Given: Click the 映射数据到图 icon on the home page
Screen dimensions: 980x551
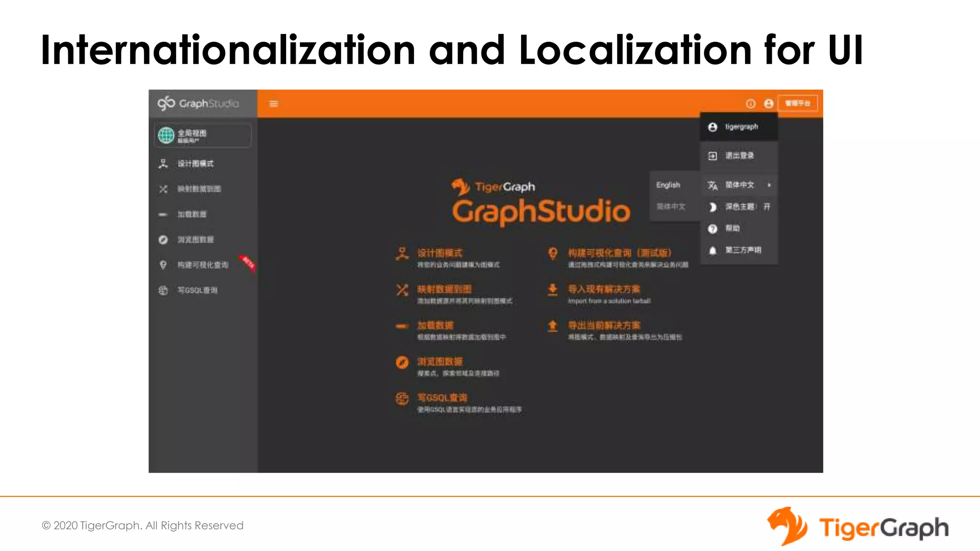Looking at the screenshot, I should coord(402,290).
